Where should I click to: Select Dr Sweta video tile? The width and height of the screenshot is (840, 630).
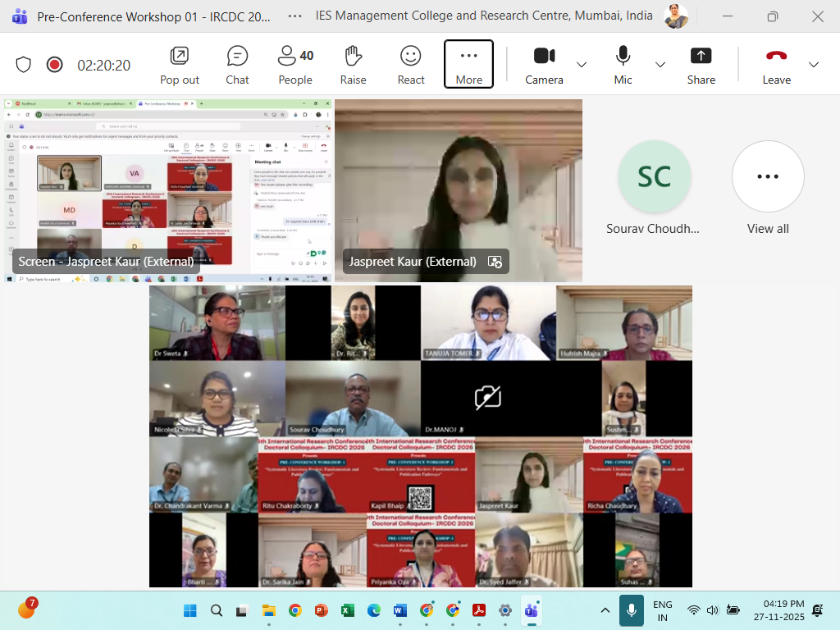click(x=217, y=323)
